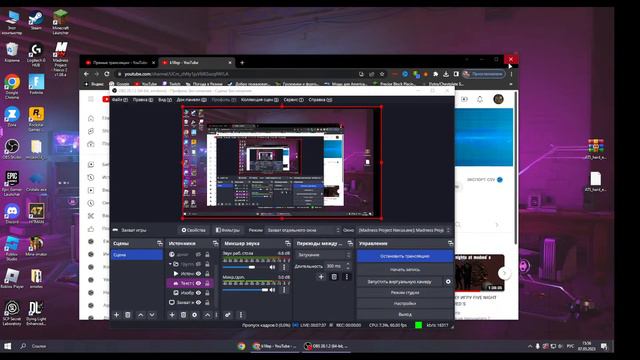Screen dimensions: 640x360
Task: Open the audio mixer three-dot menu at the bottom
Action: click(241, 315)
